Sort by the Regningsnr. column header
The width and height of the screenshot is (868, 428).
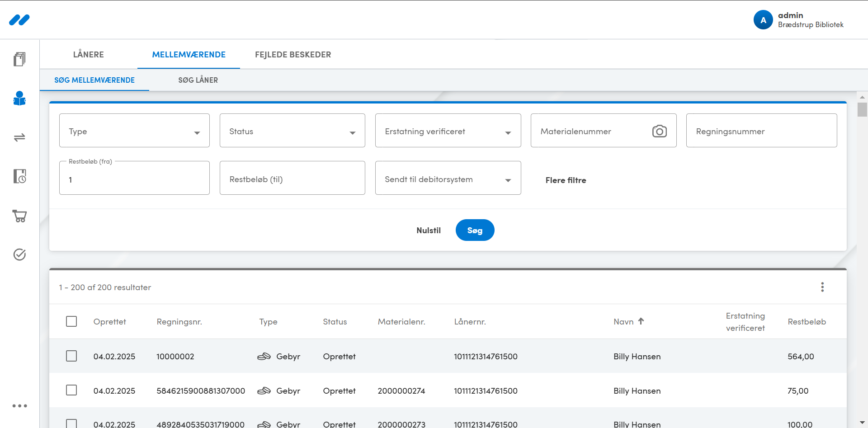(179, 322)
